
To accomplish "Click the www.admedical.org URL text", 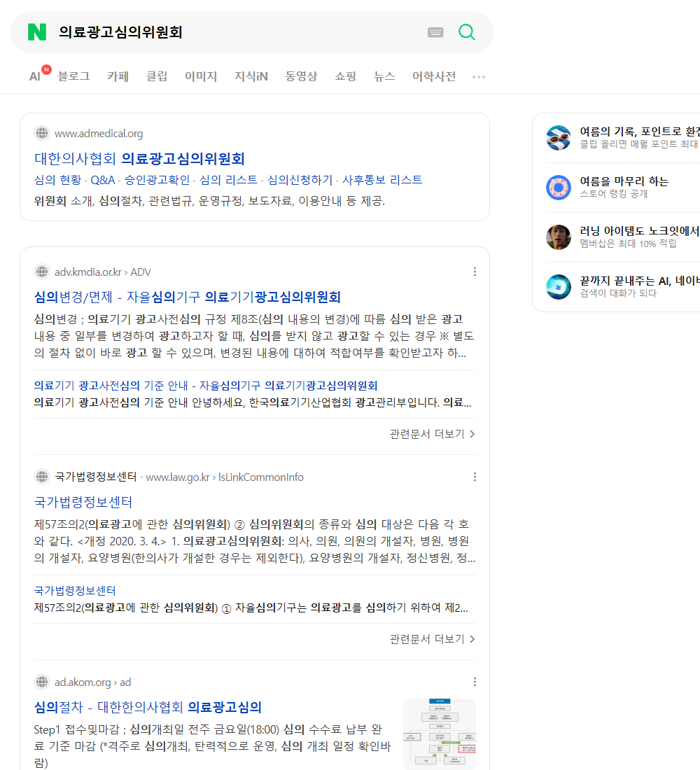I will click(x=99, y=134).
